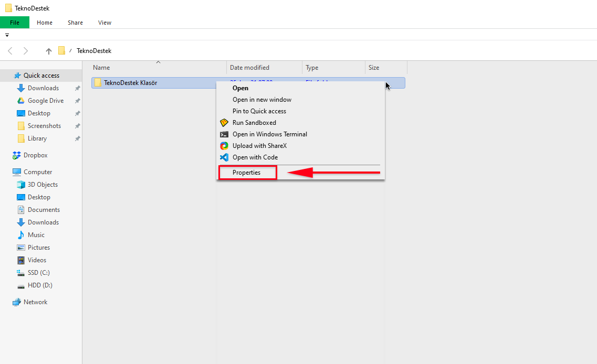This screenshot has width=597, height=364.
Task: Click the 3D Objects cube icon
Action: (x=21, y=185)
